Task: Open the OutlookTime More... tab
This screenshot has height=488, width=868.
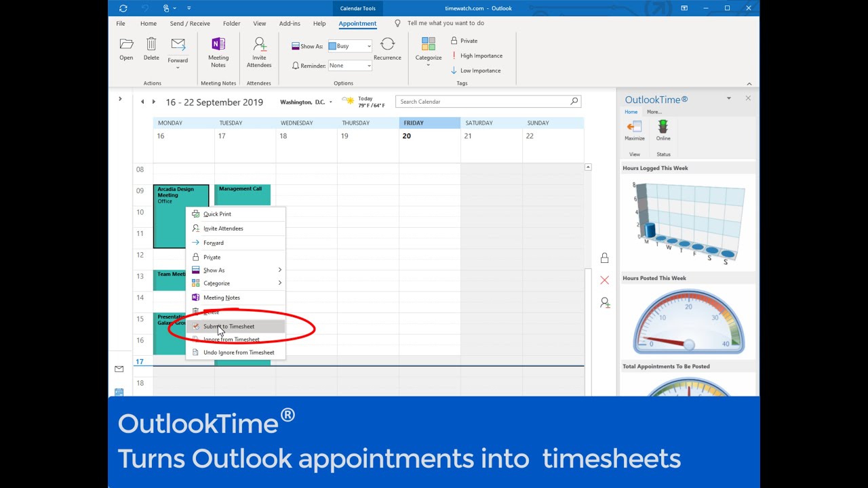Action: [654, 112]
